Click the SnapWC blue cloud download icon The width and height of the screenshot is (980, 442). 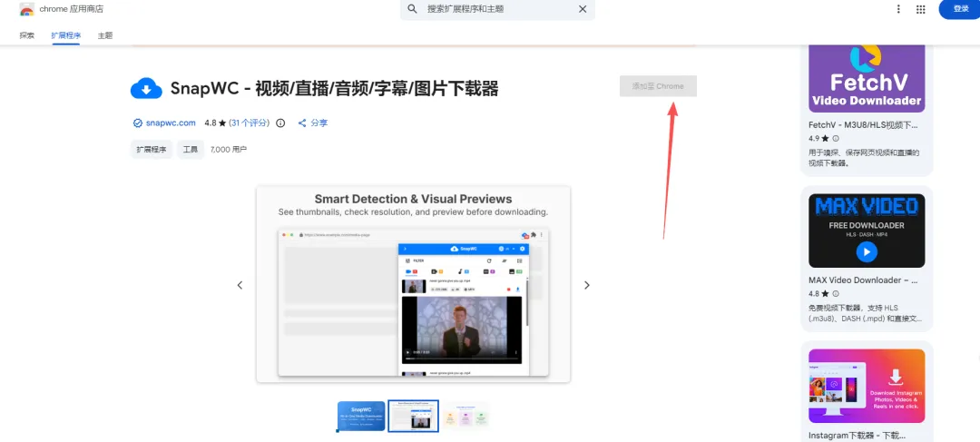click(x=146, y=89)
